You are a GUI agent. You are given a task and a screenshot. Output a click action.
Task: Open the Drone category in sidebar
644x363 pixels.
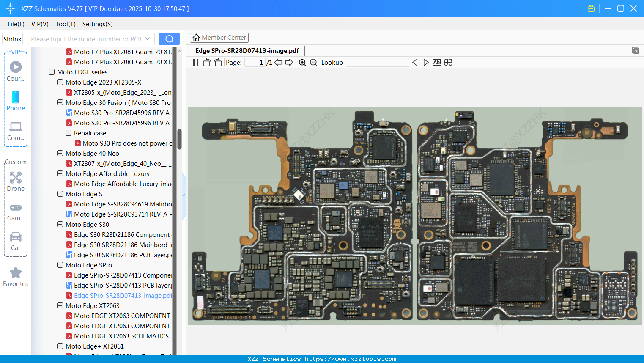tap(16, 181)
